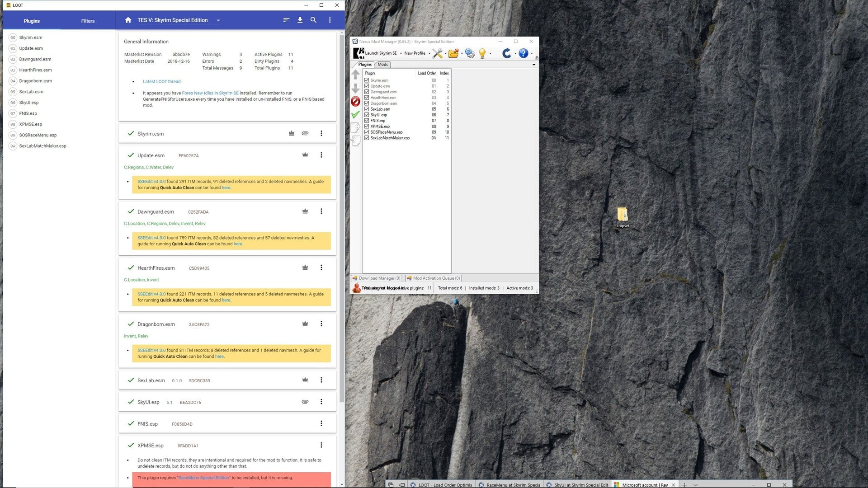868x488 pixels.
Task: Open RaceMenu Special Edition link in XPMSE error
Action: (x=204, y=478)
